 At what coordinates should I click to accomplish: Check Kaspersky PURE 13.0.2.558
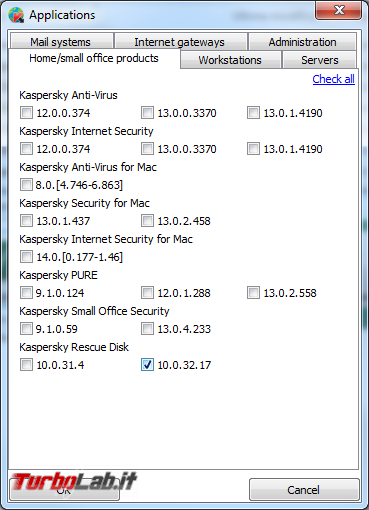tap(253, 293)
